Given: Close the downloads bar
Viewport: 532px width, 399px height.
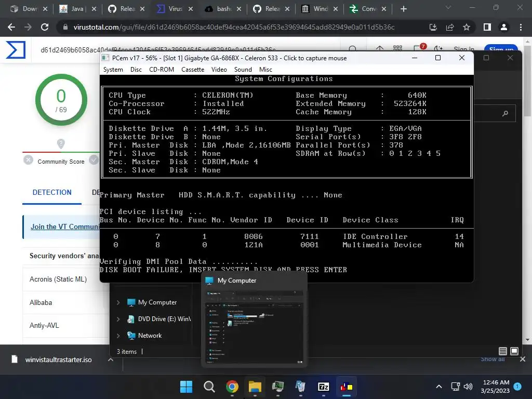Looking at the screenshot, I should point(523,359).
